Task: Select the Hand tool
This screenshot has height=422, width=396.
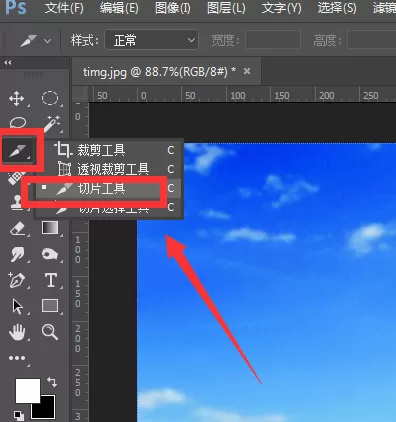Action: (17, 332)
